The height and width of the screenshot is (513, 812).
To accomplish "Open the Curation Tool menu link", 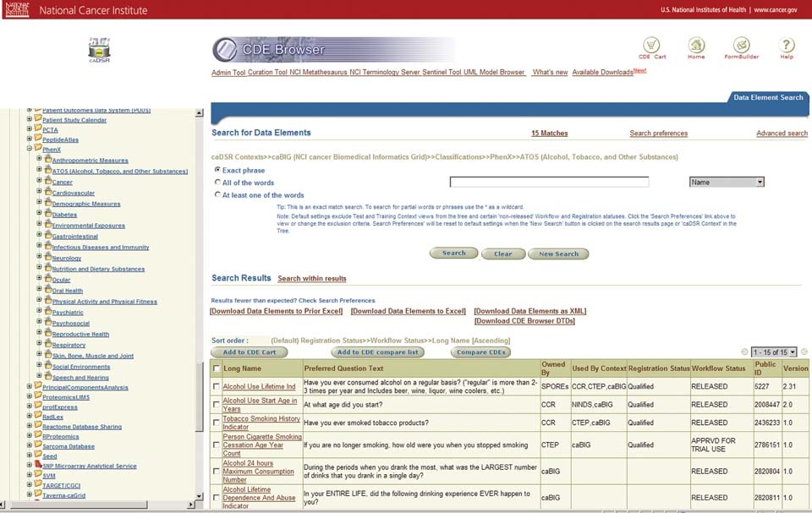I will [x=267, y=73].
